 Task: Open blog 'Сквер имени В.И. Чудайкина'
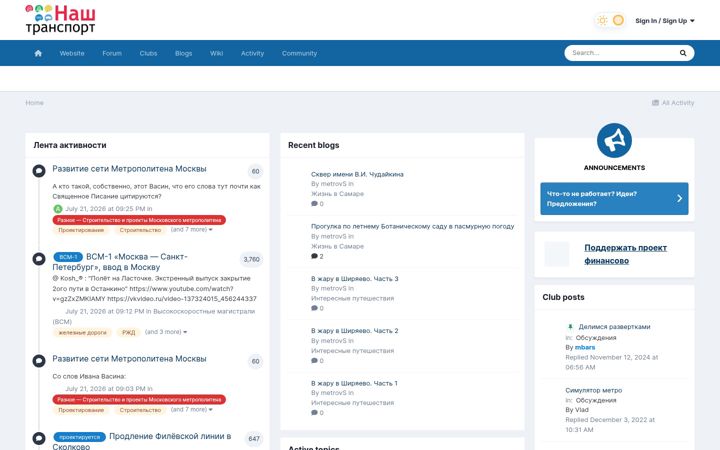(x=357, y=174)
